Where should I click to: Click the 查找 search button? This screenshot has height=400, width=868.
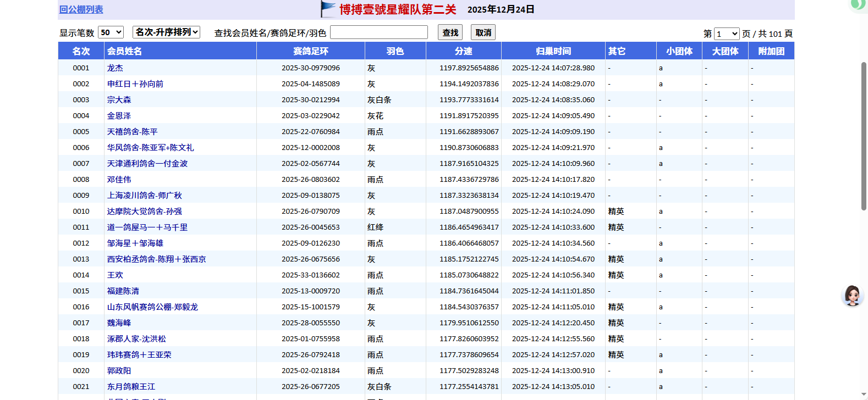point(450,32)
